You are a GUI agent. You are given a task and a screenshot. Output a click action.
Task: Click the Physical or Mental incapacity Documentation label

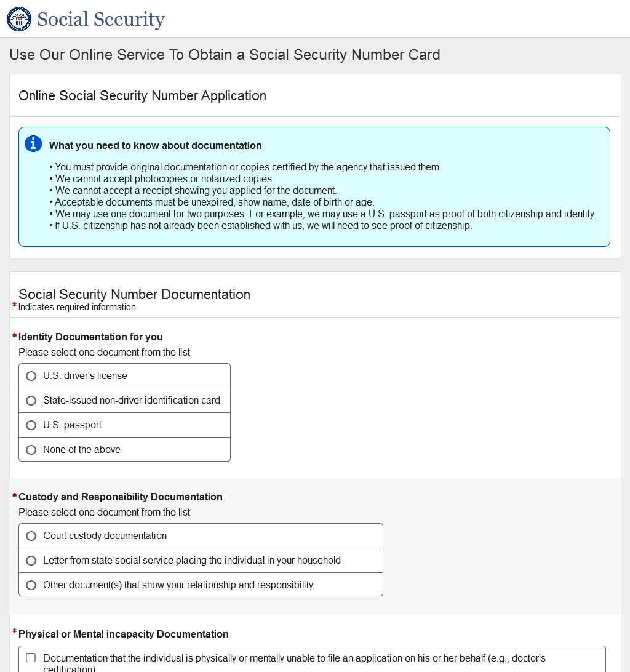[123, 634]
